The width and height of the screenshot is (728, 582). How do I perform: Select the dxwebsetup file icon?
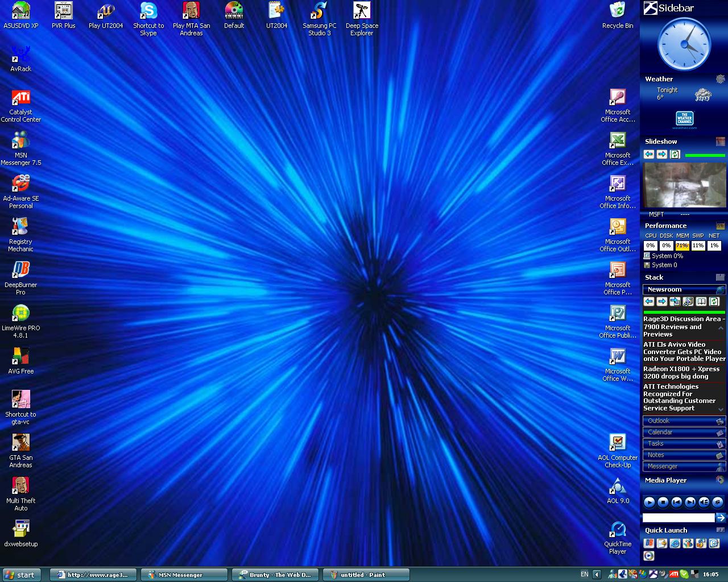(x=21, y=534)
